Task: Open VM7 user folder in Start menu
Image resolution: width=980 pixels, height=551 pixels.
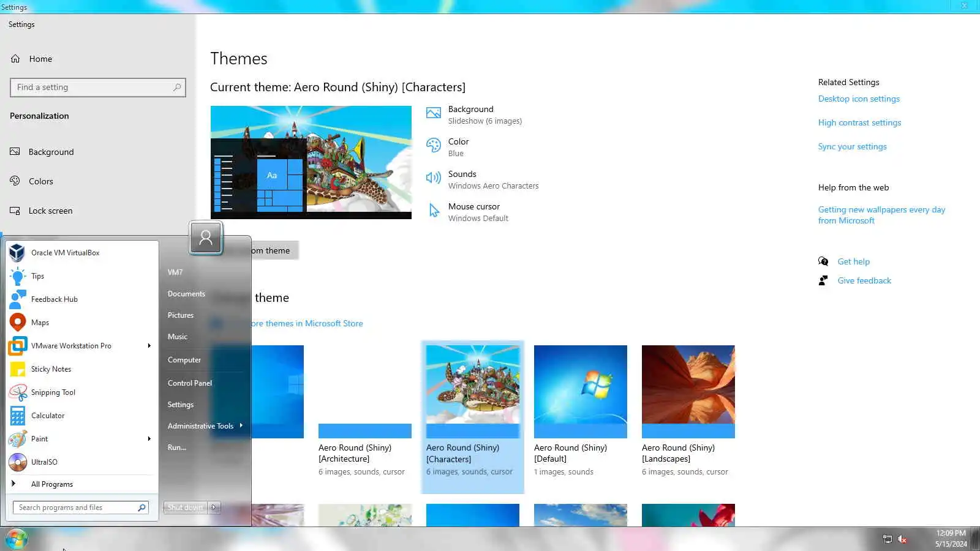Action: point(175,272)
